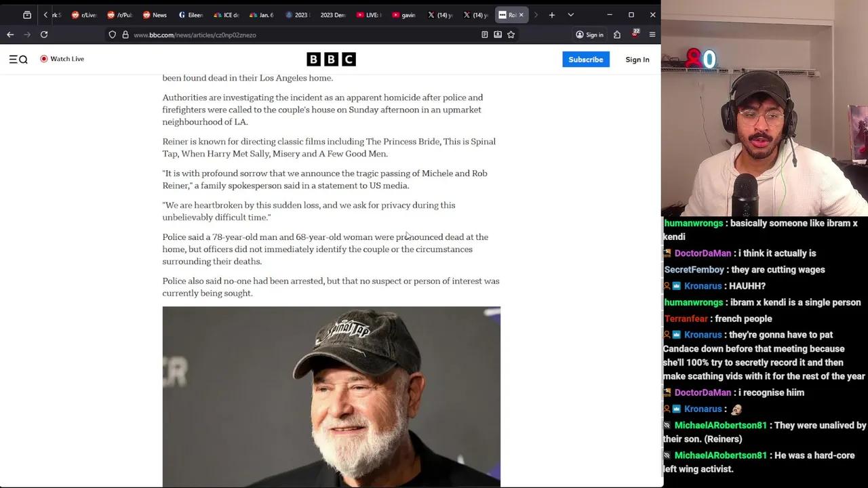Click the site security padlock icon
Image resolution: width=868 pixels, height=488 pixels.
[x=125, y=35]
